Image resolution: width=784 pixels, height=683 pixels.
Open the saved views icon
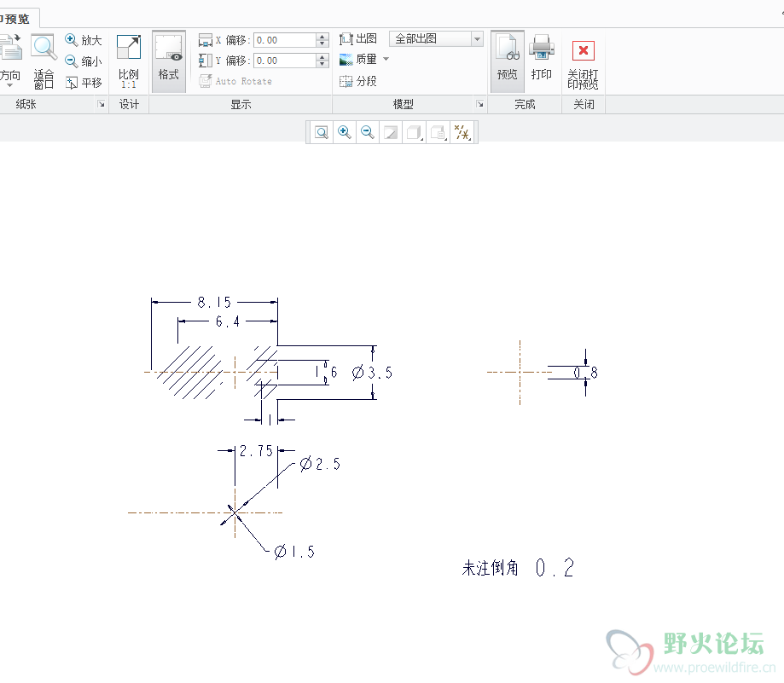[x=438, y=132]
